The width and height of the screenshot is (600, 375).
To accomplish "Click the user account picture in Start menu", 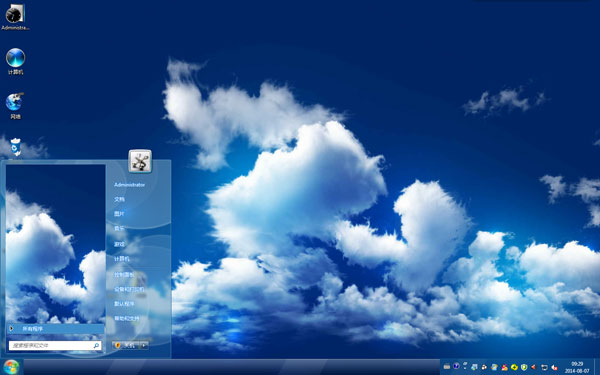I will [140, 161].
